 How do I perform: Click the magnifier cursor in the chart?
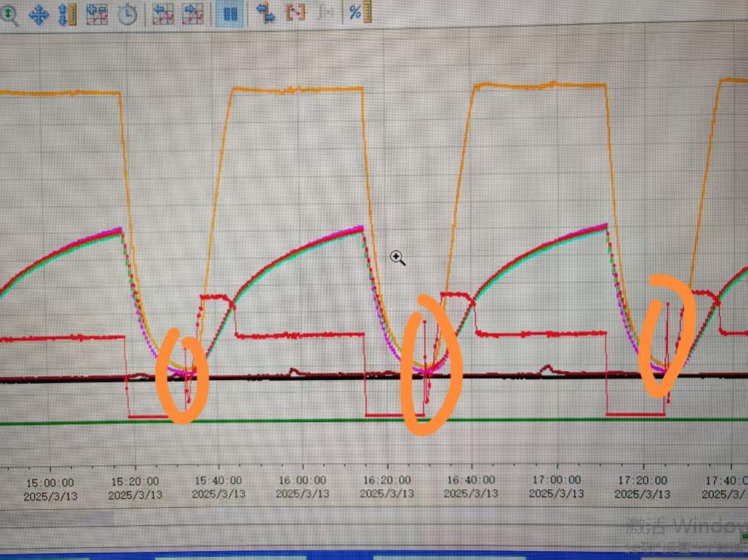pos(397,259)
